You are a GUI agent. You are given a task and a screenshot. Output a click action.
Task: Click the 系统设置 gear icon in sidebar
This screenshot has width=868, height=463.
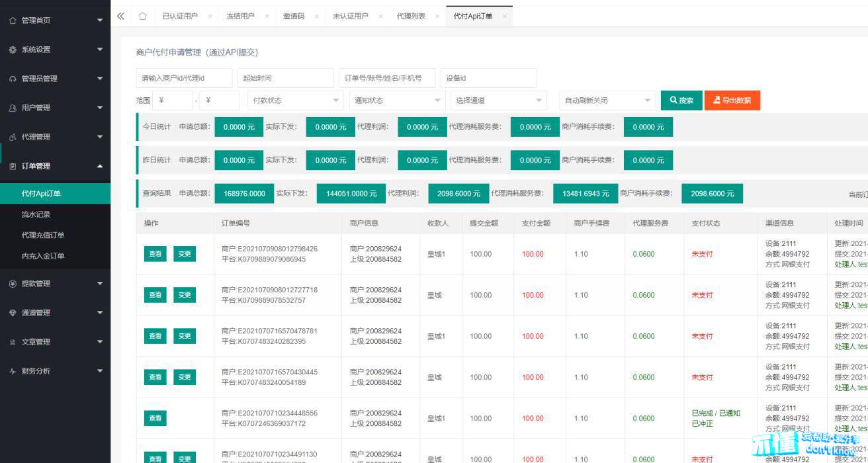pos(13,50)
